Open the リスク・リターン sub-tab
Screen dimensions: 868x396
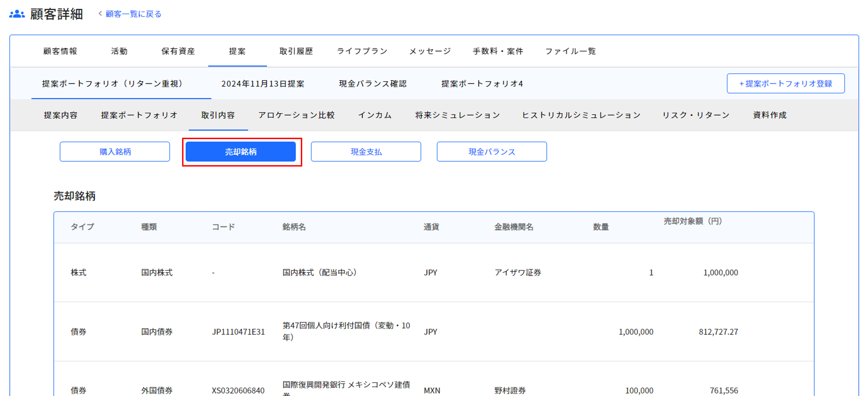[696, 115]
